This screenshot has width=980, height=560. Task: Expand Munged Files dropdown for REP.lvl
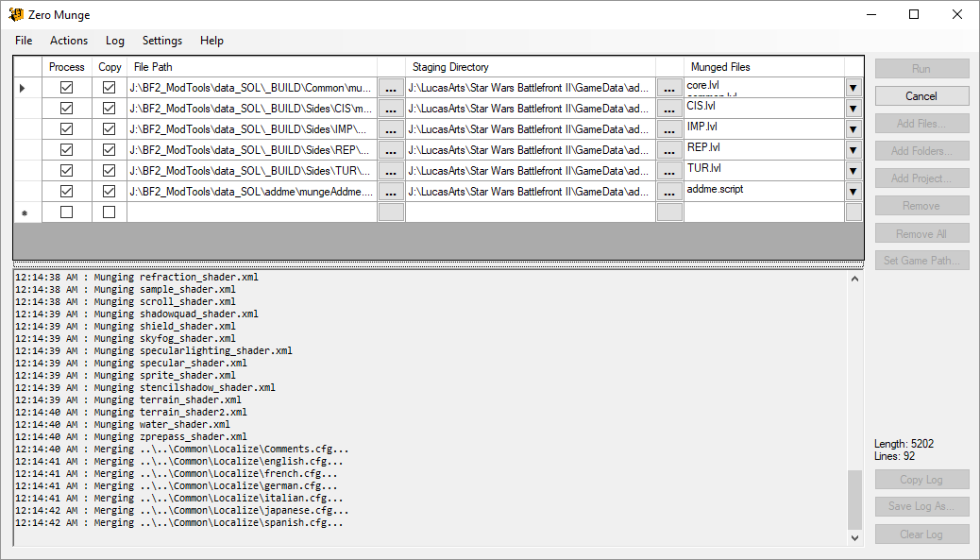[x=853, y=149]
